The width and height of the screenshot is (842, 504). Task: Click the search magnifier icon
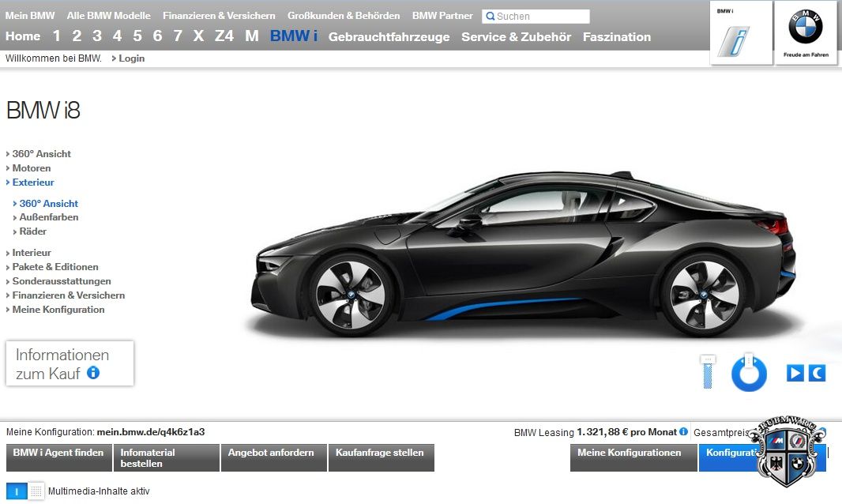pyautogui.click(x=490, y=17)
